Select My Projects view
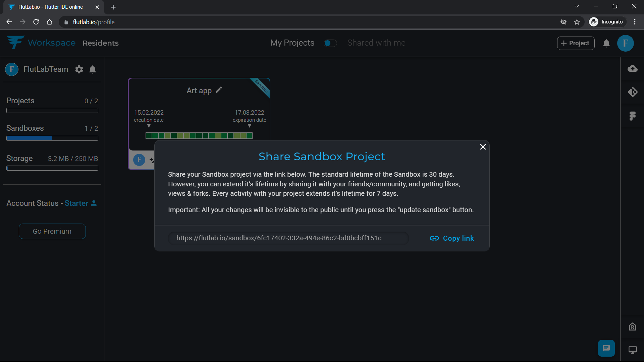The width and height of the screenshot is (644, 362). coord(292,43)
